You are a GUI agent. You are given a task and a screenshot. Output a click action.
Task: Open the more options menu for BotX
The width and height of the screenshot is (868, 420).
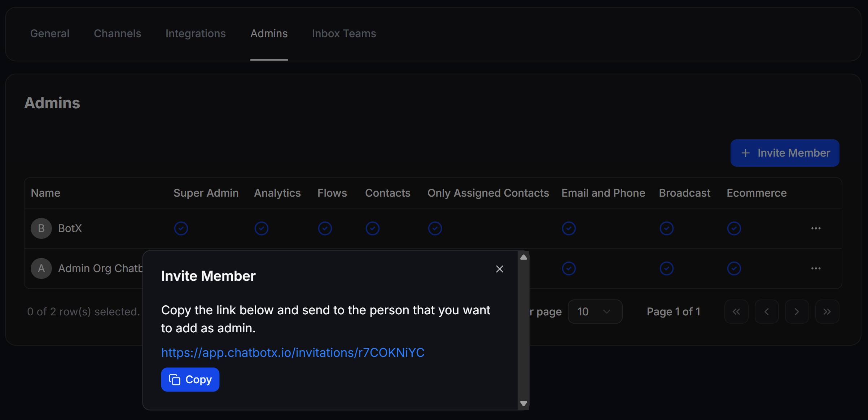pos(816,228)
